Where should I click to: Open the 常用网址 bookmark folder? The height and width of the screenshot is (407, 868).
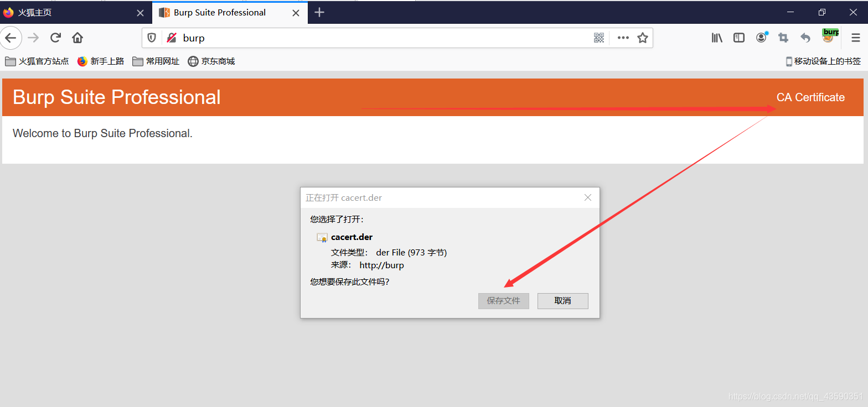tap(156, 61)
